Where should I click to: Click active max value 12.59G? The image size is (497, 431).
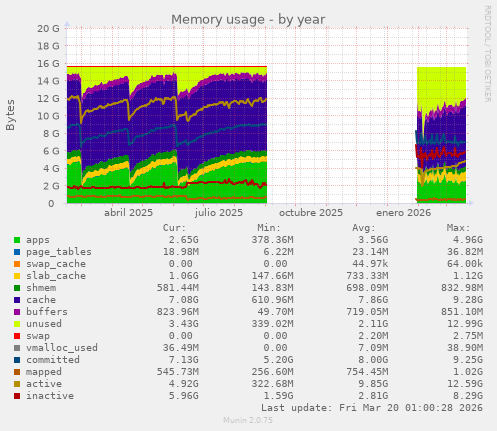(x=465, y=384)
